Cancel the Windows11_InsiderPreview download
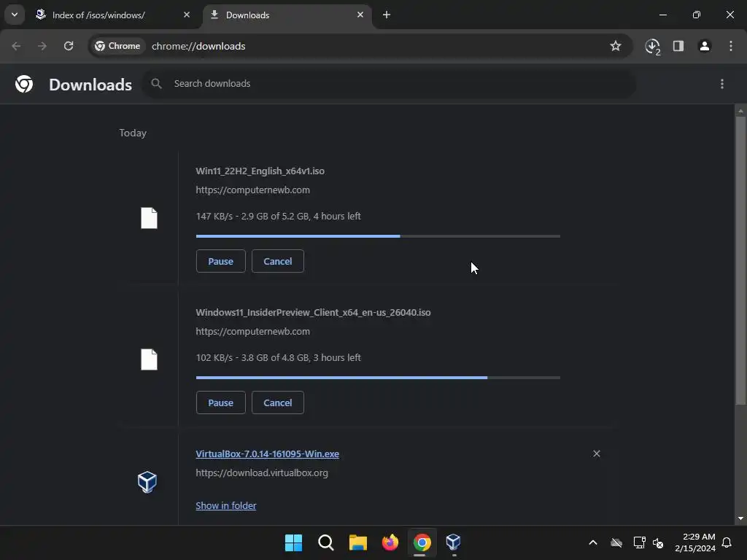The height and width of the screenshot is (560, 747). pyautogui.click(x=278, y=402)
